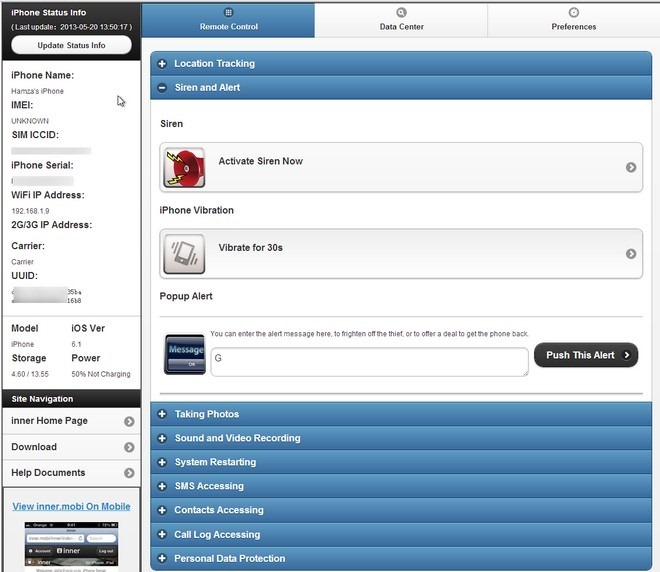Click arrow icon on Vibrate for 30s row
Screen dimensions: 660x572
(x=631, y=254)
